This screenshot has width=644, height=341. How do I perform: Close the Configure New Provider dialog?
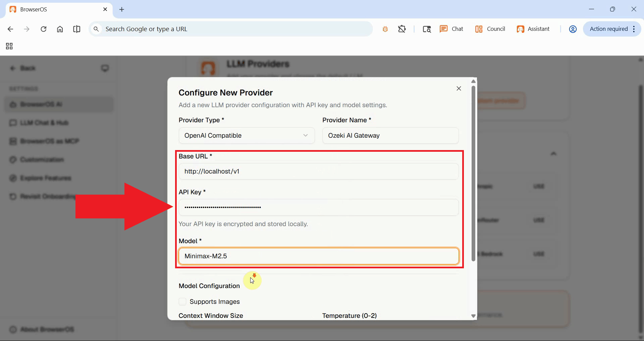(459, 88)
